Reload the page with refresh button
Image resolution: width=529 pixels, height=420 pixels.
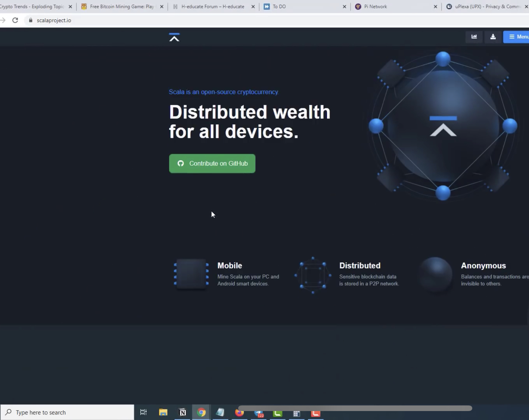click(15, 20)
